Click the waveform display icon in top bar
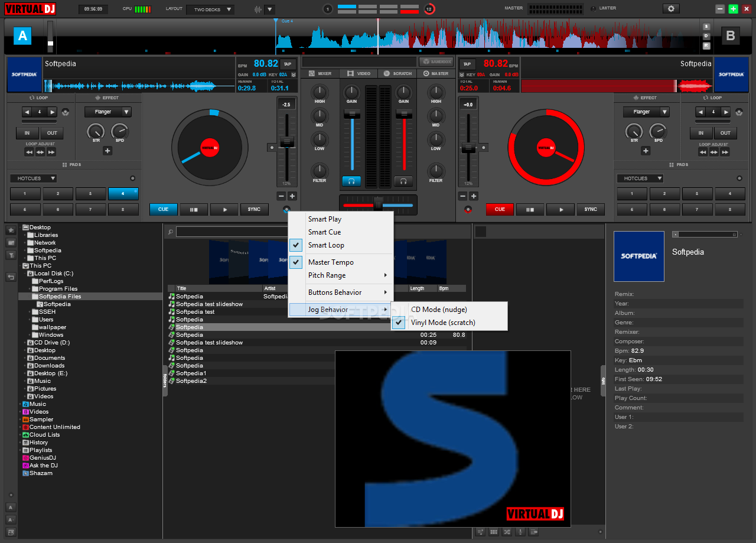The width and height of the screenshot is (756, 543). pyautogui.click(x=258, y=9)
